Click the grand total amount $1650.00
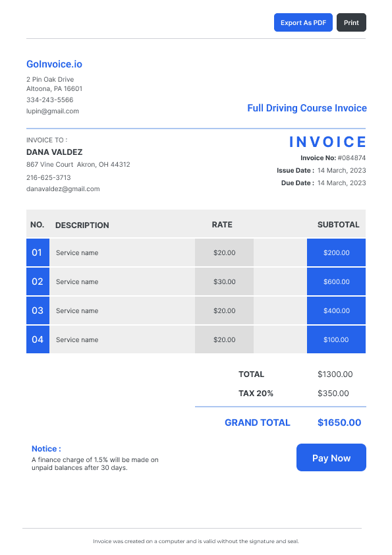Image resolution: width=392 pixels, height=555 pixels. [x=339, y=423]
